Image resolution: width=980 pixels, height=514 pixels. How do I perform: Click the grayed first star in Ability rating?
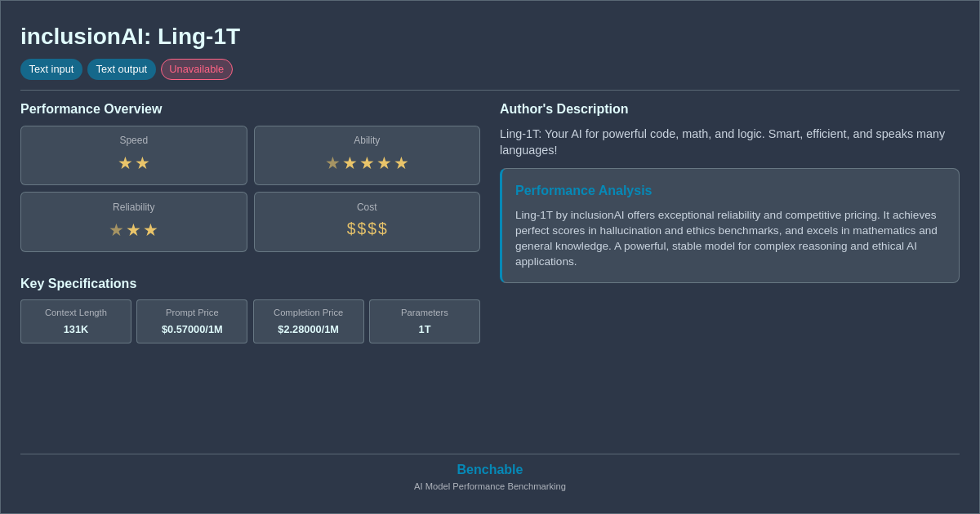332,163
